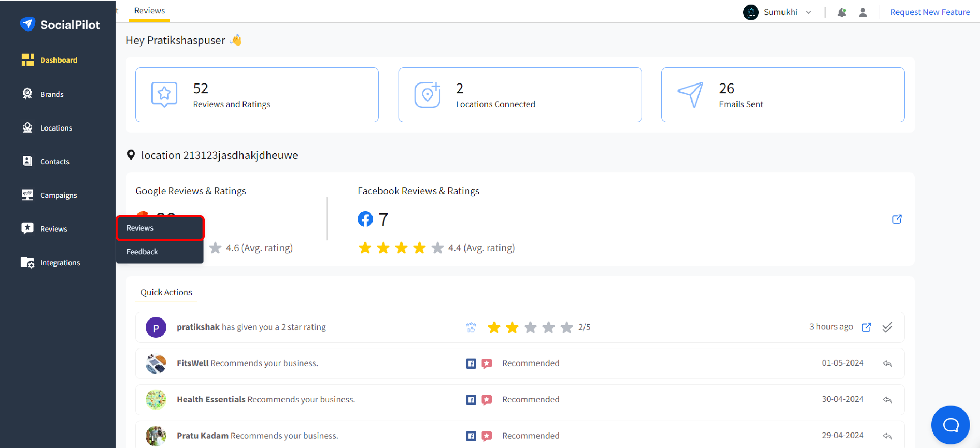Click the Facebook badge on Health Essentials review
The width and height of the screenshot is (980, 448).
(471, 400)
